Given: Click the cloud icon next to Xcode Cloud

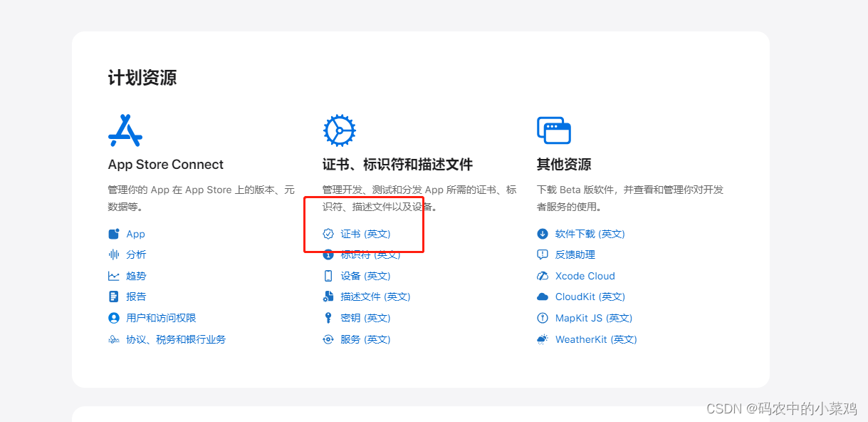Looking at the screenshot, I should [543, 276].
